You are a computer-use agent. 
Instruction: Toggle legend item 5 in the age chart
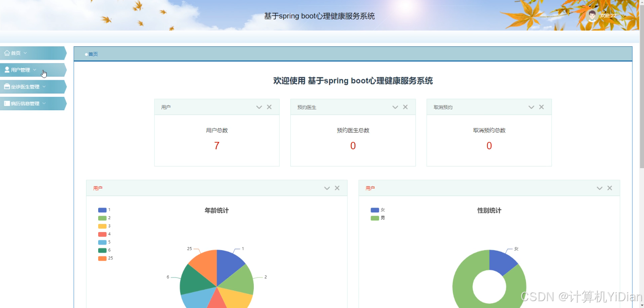pyautogui.click(x=104, y=242)
